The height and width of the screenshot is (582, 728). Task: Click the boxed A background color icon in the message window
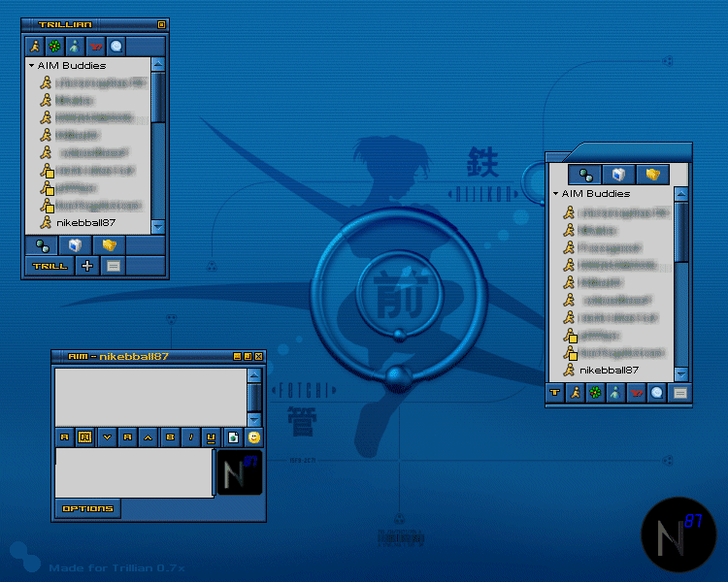[85, 437]
